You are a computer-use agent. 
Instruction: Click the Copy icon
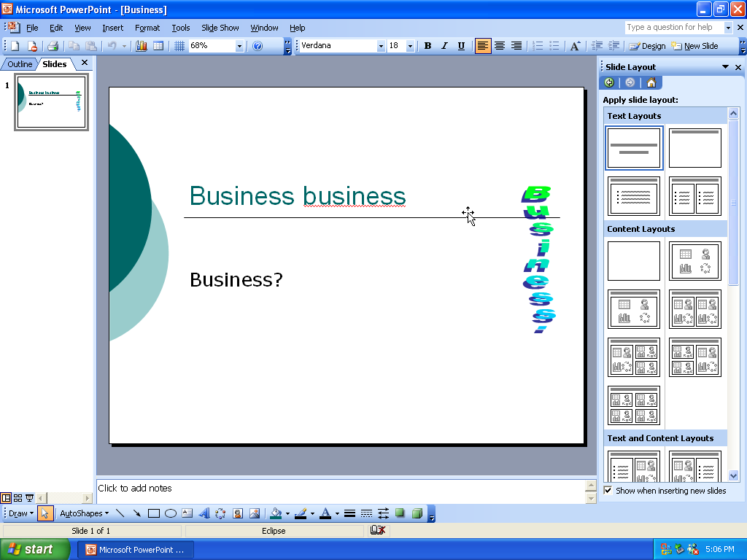pyautogui.click(x=74, y=46)
